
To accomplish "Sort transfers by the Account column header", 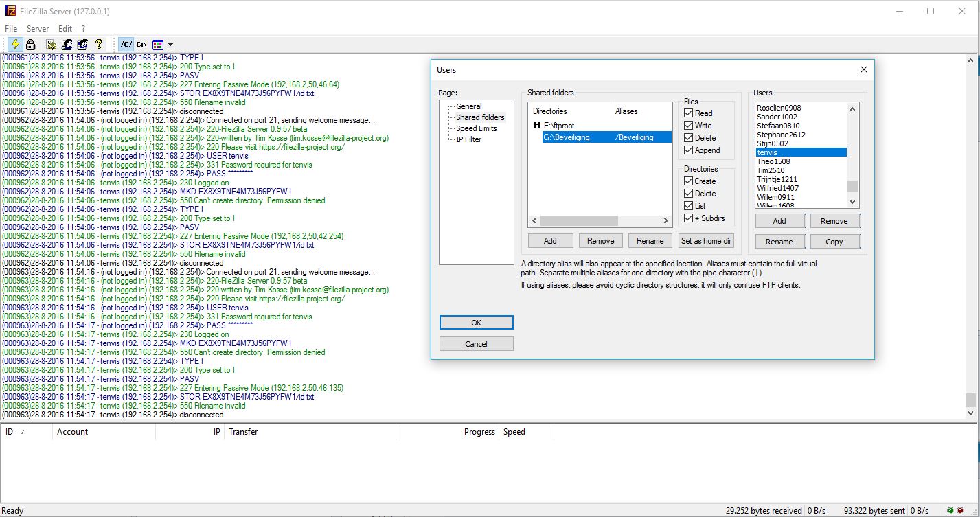I will (x=104, y=432).
